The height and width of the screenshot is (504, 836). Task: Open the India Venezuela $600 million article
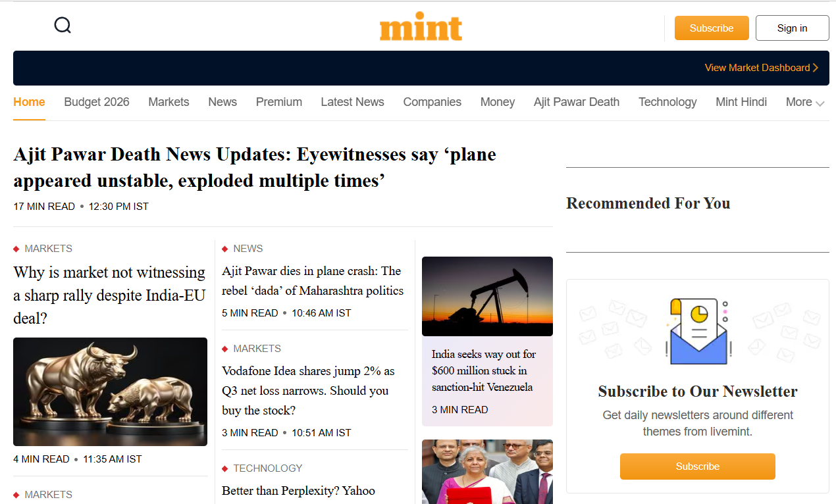(484, 370)
